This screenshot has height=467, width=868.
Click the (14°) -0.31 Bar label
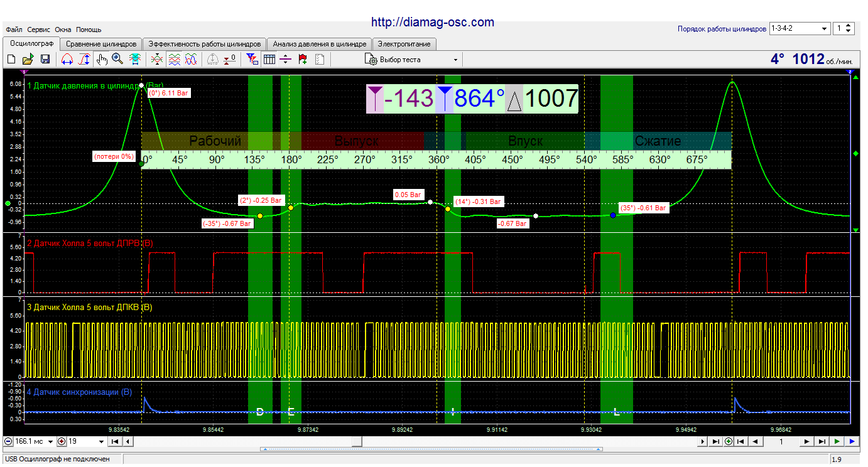coord(478,201)
